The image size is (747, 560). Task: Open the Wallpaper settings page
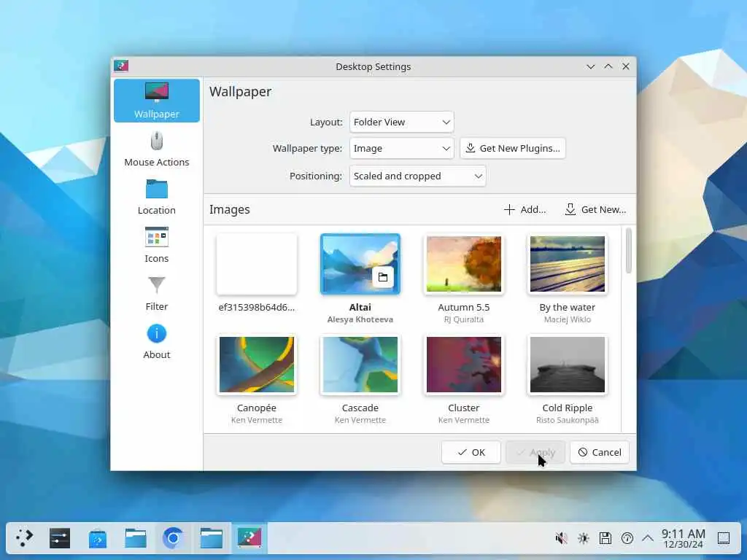point(156,101)
